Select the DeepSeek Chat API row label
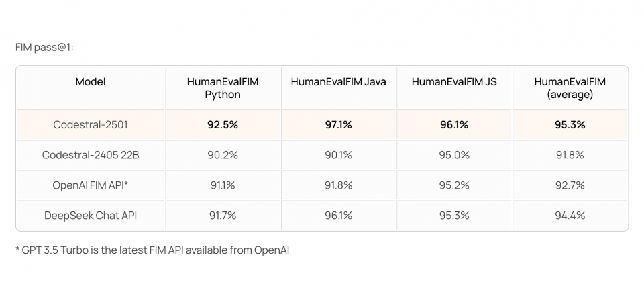The height and width of the screenshot is (282, 644). tap(91, 216)
